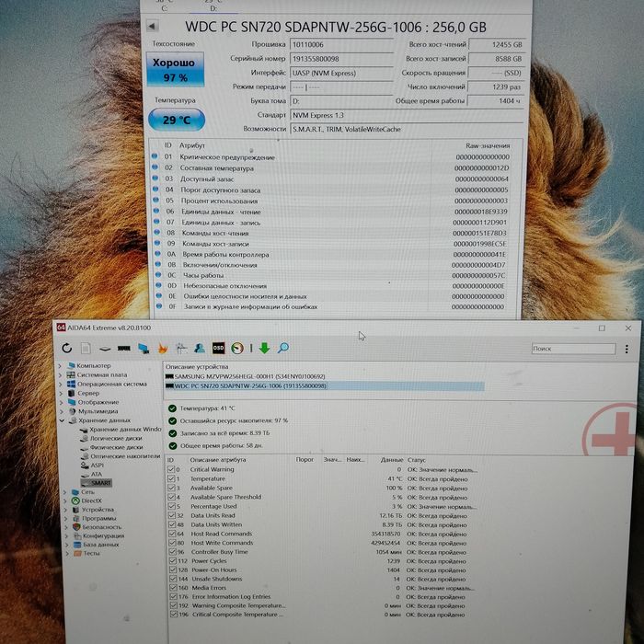Select the Часы работы attribute row
The width and height of the screenshot is (644, 644).
tap(331, 275)
